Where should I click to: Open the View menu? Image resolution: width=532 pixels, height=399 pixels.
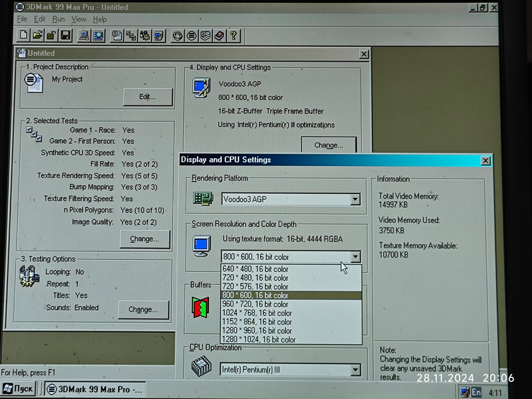[x=79, y=19]
